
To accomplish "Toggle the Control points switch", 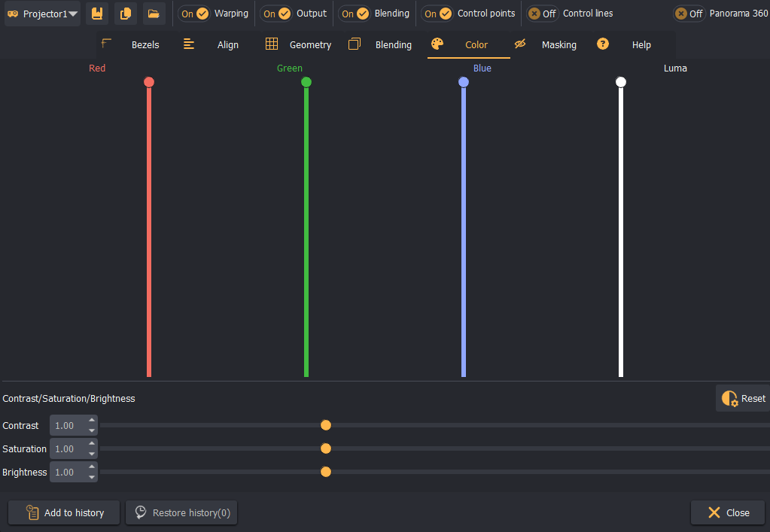I will [x=437, y=14].
